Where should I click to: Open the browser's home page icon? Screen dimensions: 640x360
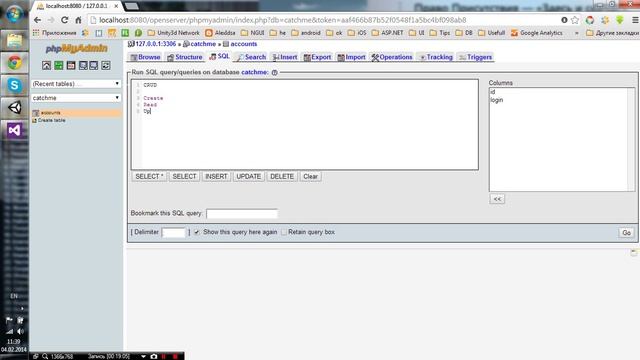78,20
